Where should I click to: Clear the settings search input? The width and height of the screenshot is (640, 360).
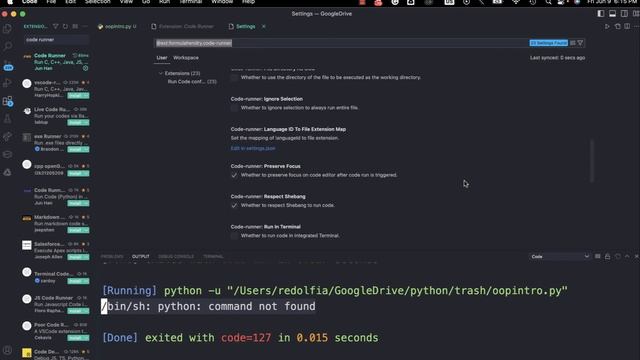point(573,43)
